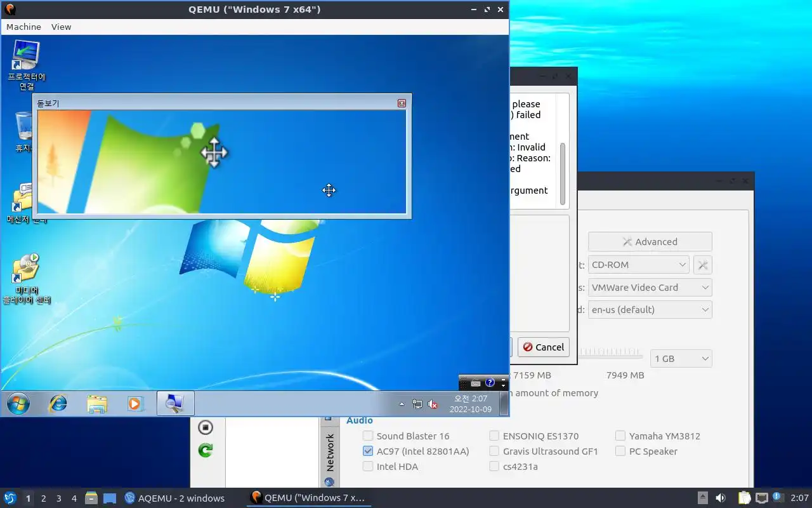Open the View menu in QEMU
Viewport: 812px width, 508px height.
click(61, 27)
